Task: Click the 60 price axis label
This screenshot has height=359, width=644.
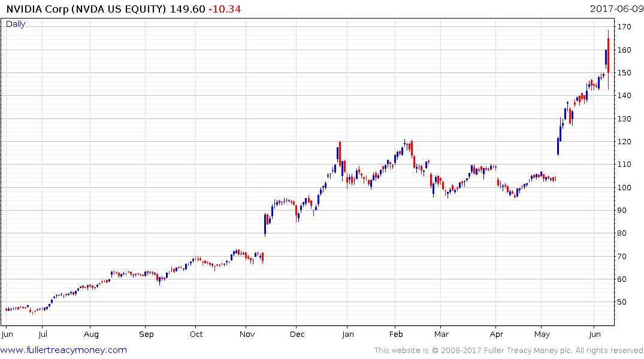Action: pyautogui.click(x=622, y=279)
